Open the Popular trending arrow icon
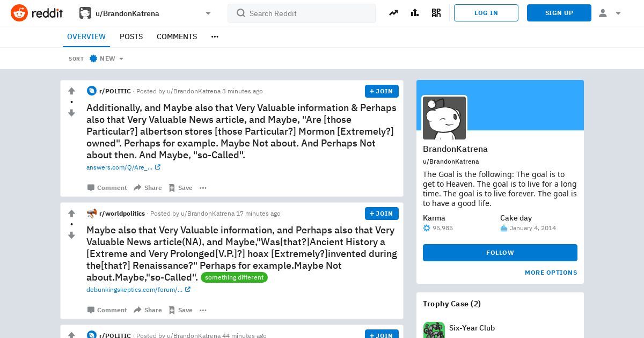Viewport: 644px width, 338px height. tap(393, 13)
